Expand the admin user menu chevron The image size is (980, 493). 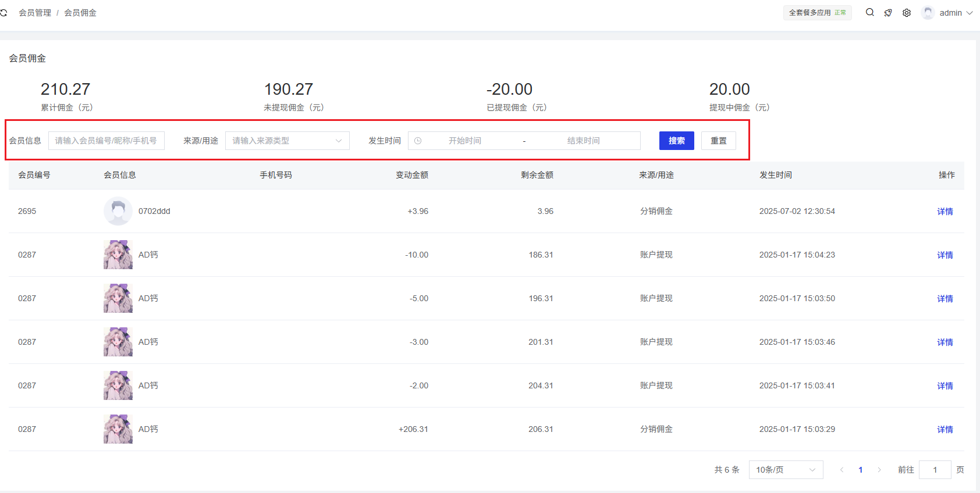click(x=970, y=13)
